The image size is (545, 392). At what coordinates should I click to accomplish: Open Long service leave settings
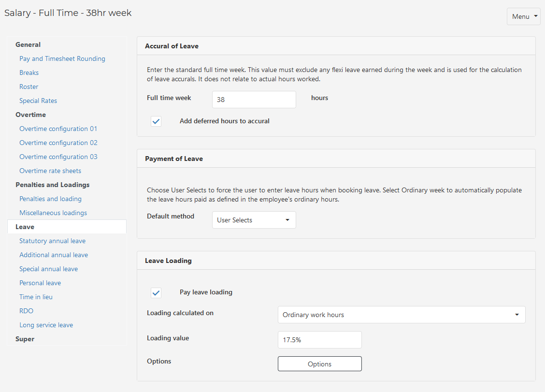pos(46,325)
